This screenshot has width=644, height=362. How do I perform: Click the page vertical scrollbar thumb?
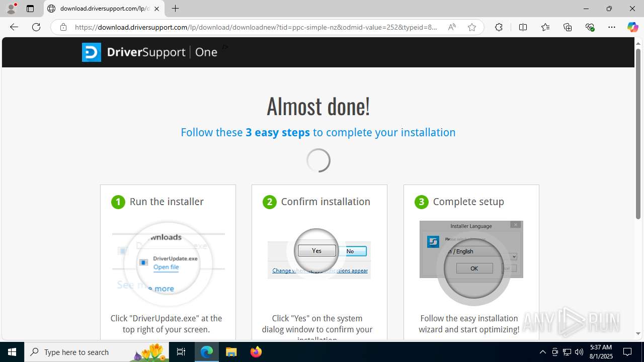click(638, 133)
